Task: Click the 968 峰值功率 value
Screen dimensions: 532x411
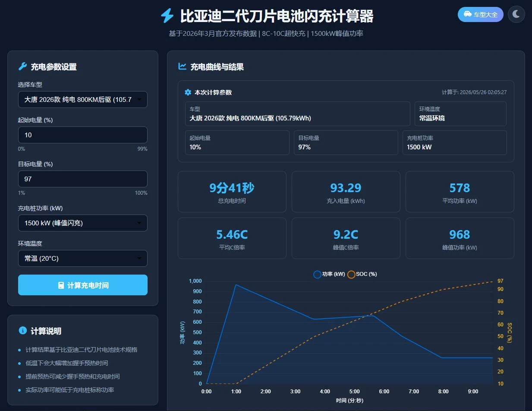Action: [460, 234]
